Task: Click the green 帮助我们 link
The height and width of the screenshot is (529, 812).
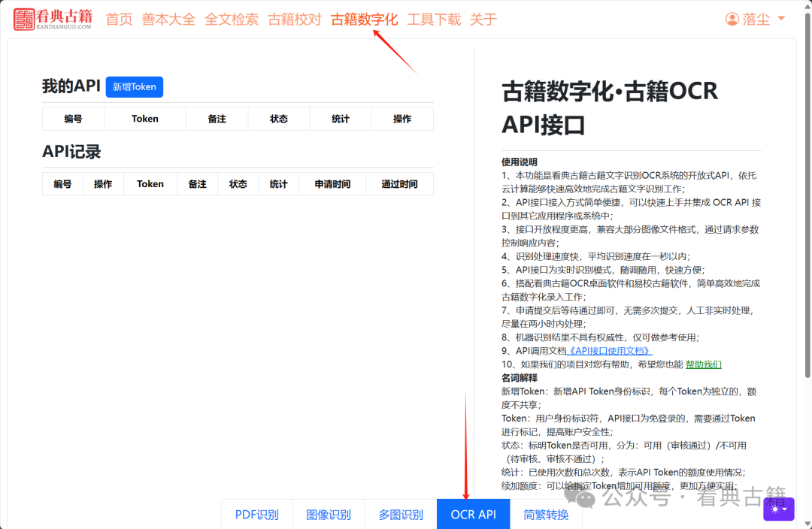Action: pos(704,364)
